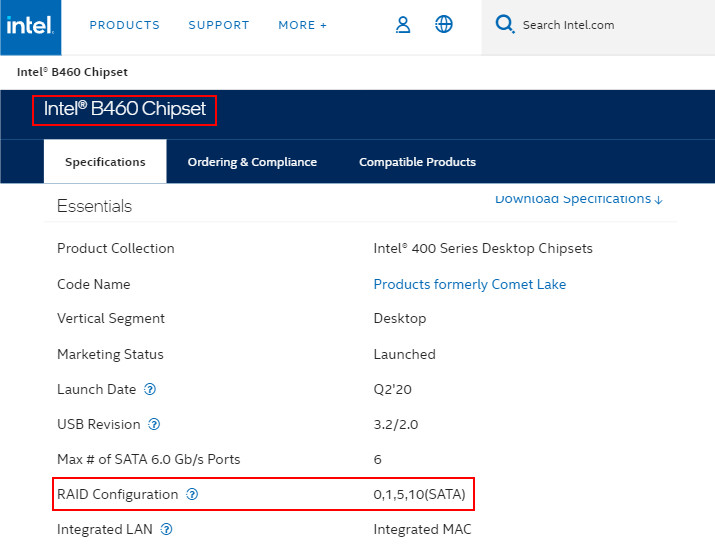The image size is (715, 549).
Task: Click the Integrated LAN label
Action: [105, 529]
